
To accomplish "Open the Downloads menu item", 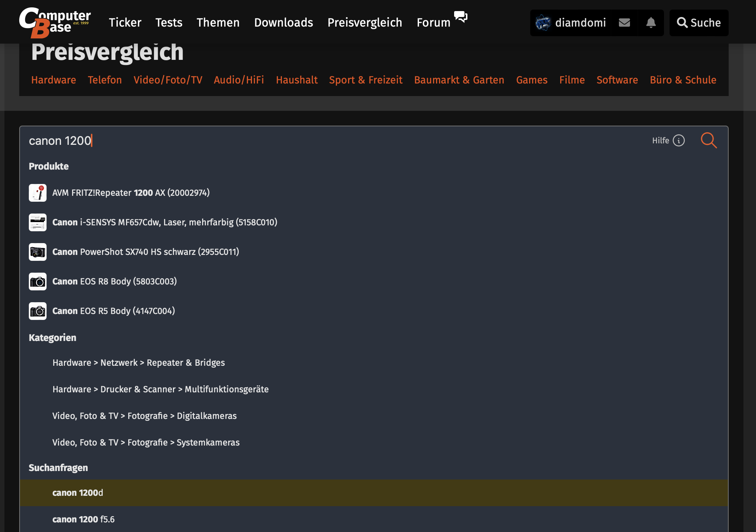I will point(283,23).
